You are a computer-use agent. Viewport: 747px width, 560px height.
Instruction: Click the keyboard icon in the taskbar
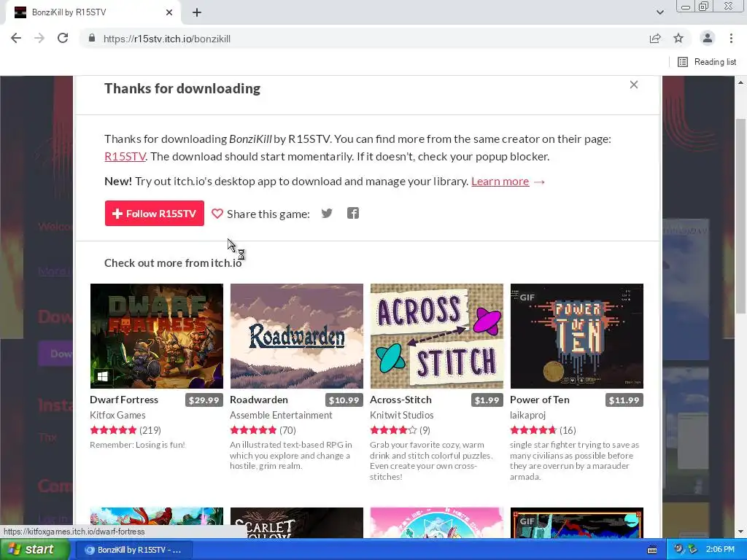pyautogui.click(x=652, y=550)
